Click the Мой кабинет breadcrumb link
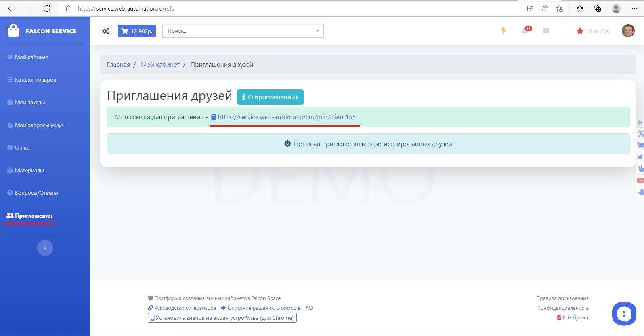Image resolution: width=644 pixels, height=336 pixels. [160, 65]
